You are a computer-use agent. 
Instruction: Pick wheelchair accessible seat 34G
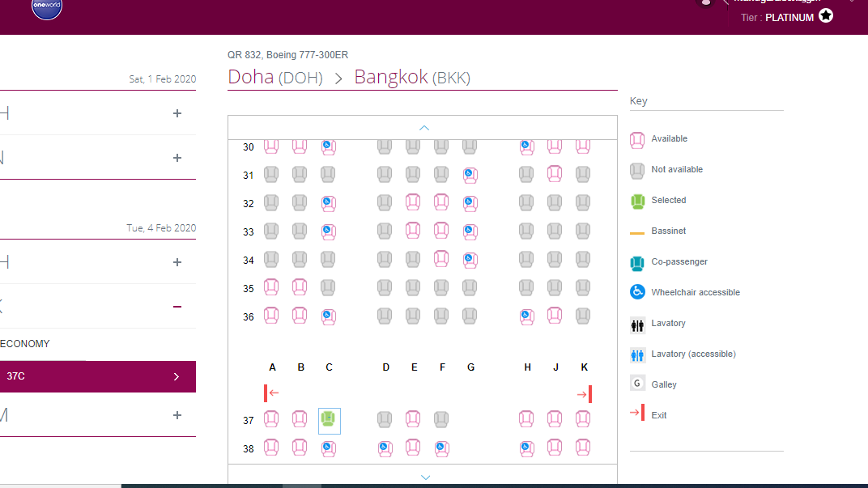470,260
